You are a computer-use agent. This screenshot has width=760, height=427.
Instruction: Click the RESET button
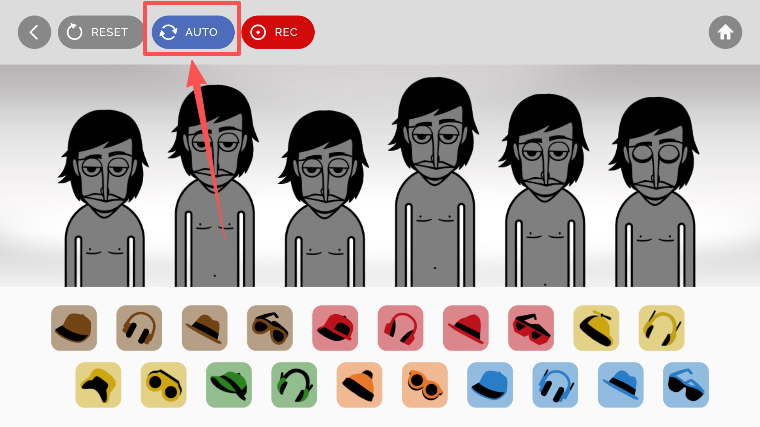tap(101, 32)
